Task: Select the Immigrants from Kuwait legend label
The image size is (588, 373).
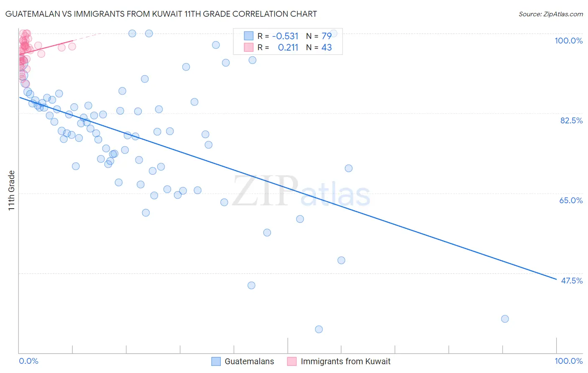Action: [345, 361]
